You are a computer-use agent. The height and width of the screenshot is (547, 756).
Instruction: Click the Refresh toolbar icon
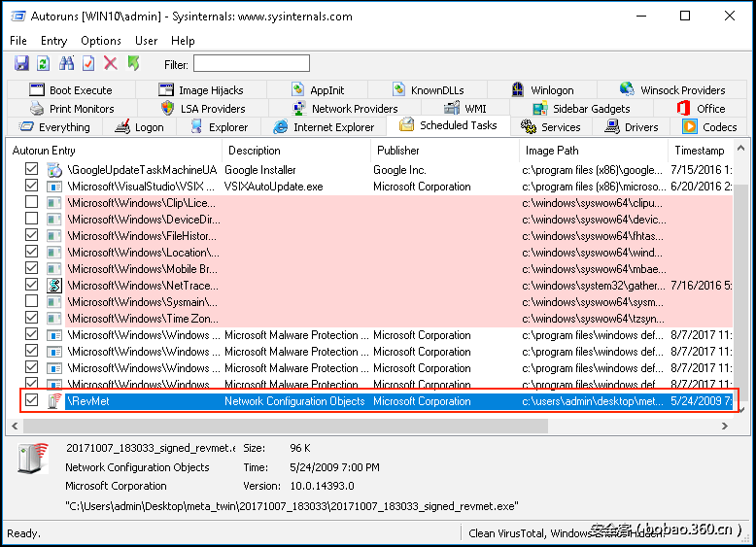[x=44, y=63]
